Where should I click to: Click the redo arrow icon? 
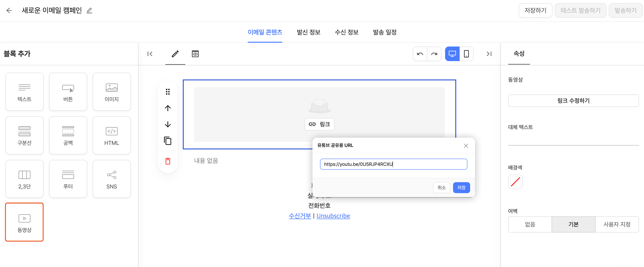tap(434, 54)
